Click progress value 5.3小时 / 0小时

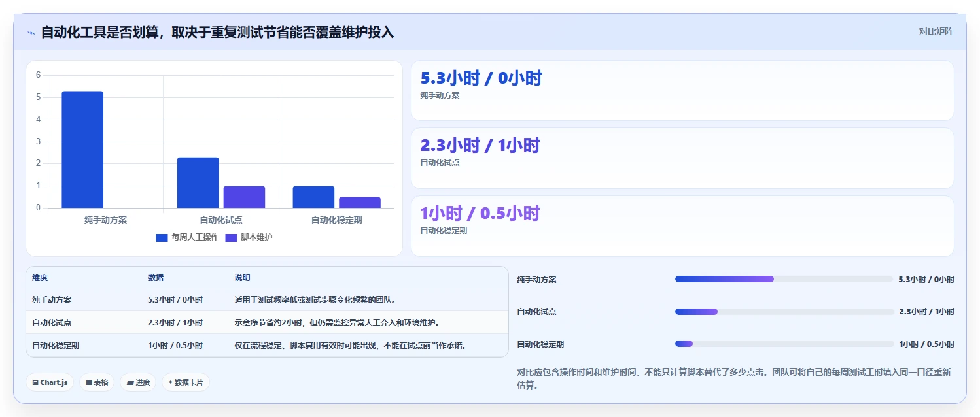click(926, 280)
